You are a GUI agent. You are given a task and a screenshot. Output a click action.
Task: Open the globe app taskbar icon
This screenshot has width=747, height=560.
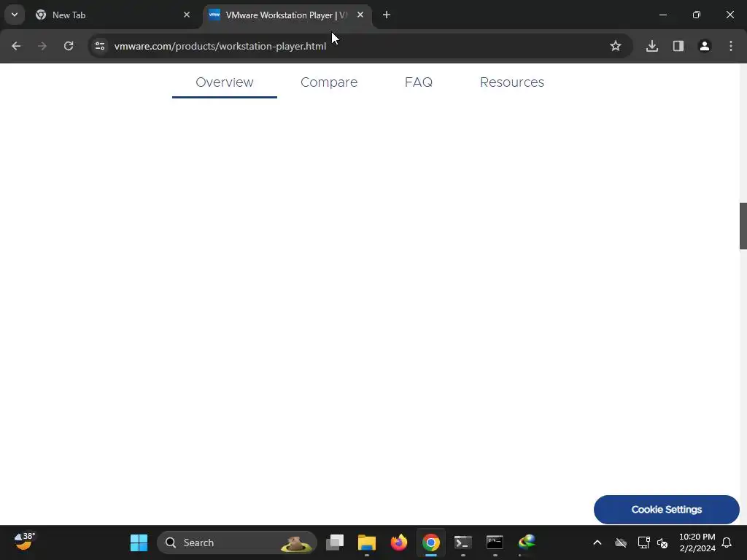pos(527,542)
